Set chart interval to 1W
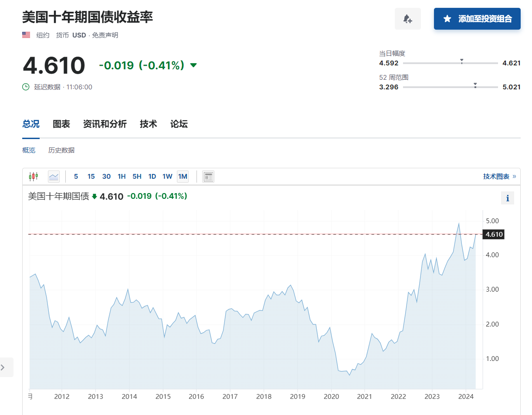Image resolution: width=532 pixels, height=415 pixels. click(167, 177)
